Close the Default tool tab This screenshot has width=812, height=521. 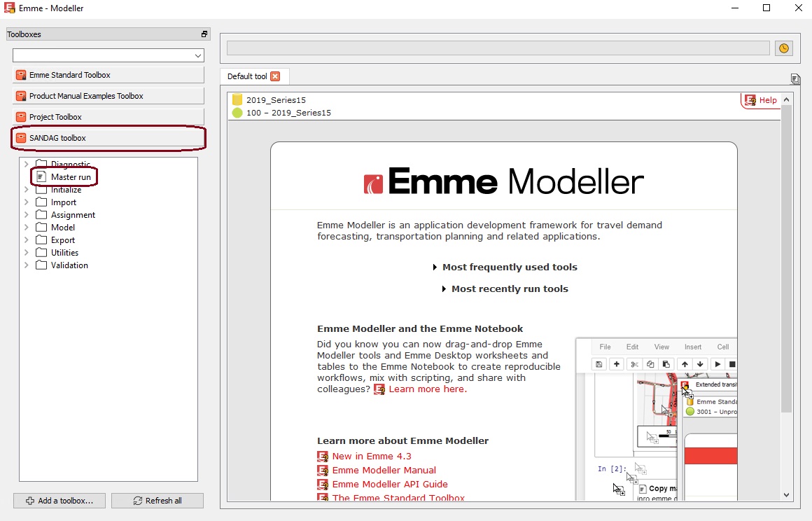click(x=275, y=76)
